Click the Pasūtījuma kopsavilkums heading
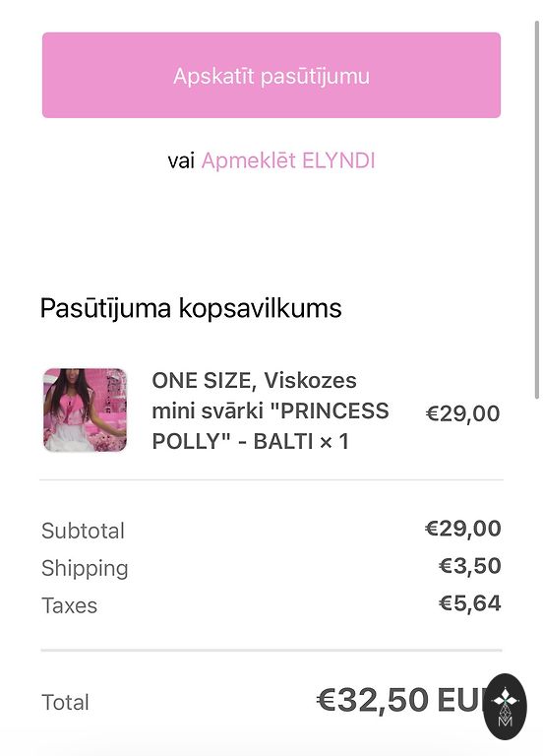Screen dimensions: 543x756 click(x=191, y=308)
